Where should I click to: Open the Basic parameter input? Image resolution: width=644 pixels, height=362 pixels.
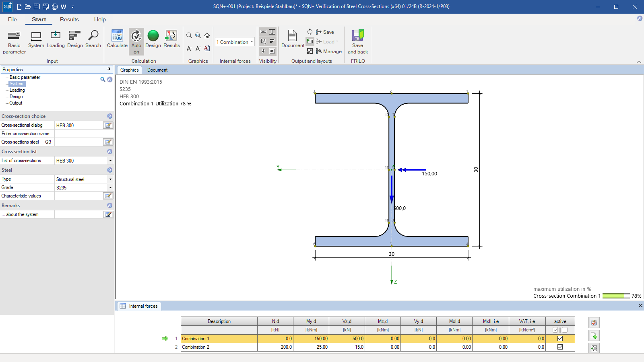click(x=14, y=42)
